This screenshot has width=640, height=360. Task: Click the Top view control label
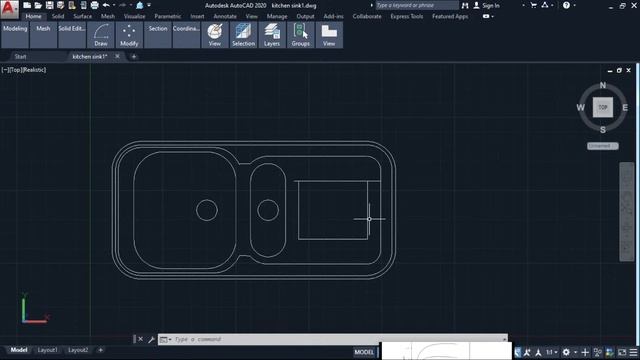16,70
